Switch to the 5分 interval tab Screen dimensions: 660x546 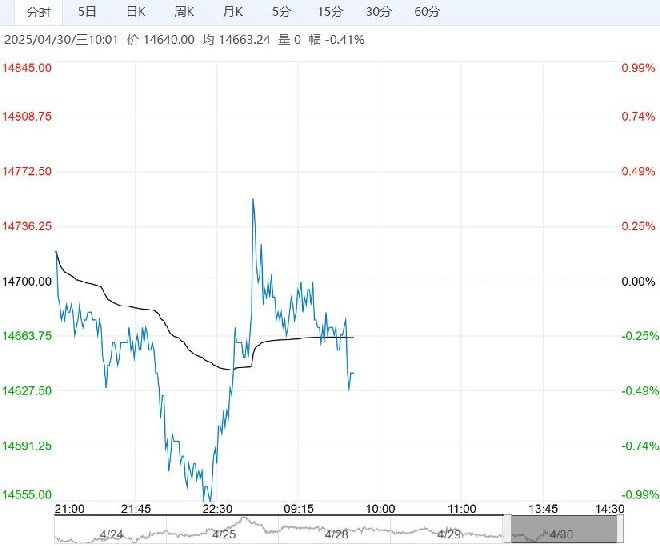click(281, 12)
